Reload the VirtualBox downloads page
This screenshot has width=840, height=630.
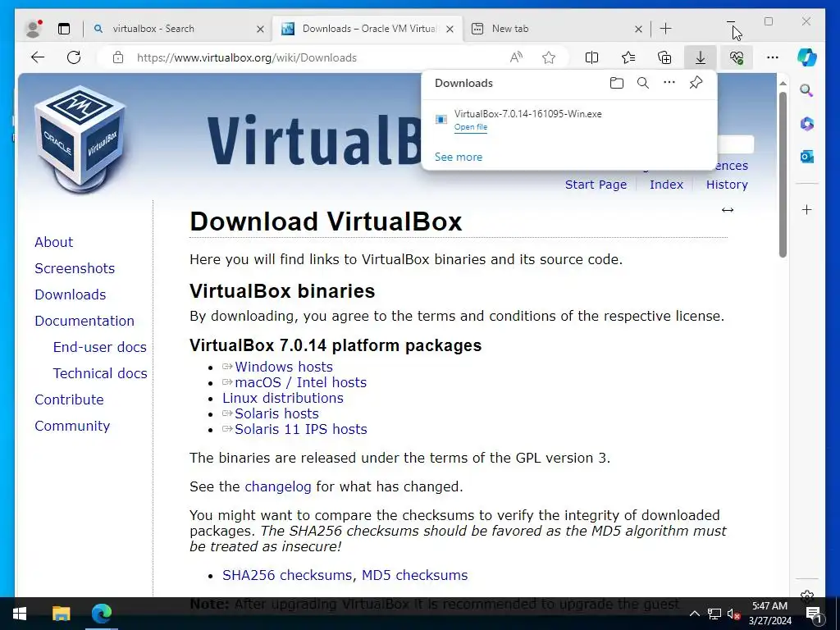click(x=74, y=57)
